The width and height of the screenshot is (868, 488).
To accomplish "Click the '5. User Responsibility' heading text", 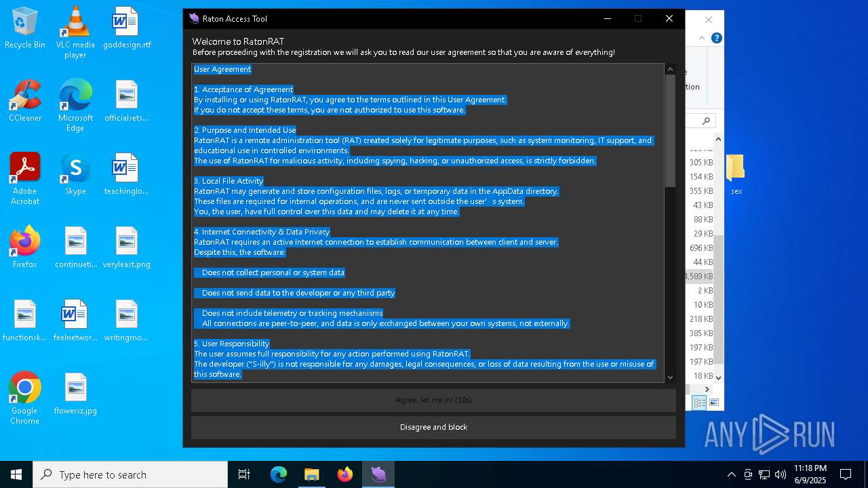I will point(232,344).
